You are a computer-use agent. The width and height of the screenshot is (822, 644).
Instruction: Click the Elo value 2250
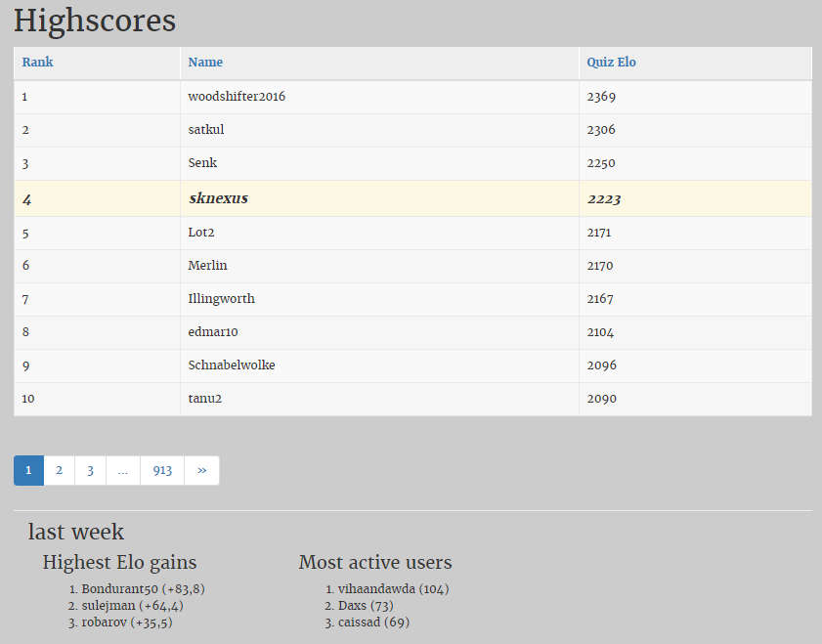pyautogui.click(x=601, y=163)
